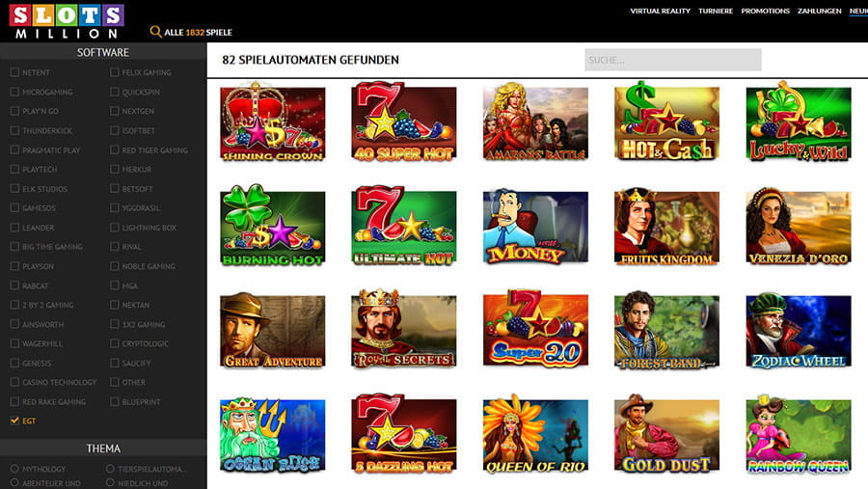868x489 pixels.
Task: Launch the Fruits Kingdom game
Action: tap(666, 226)
